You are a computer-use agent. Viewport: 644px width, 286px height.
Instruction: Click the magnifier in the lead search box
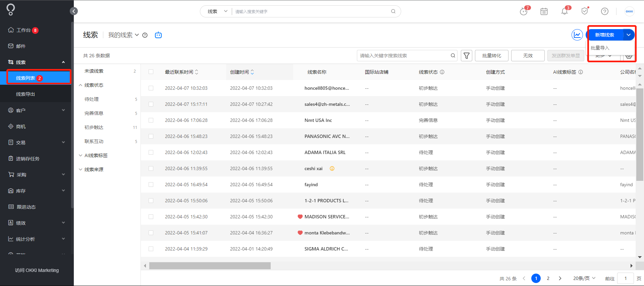(x=453, y=56)
